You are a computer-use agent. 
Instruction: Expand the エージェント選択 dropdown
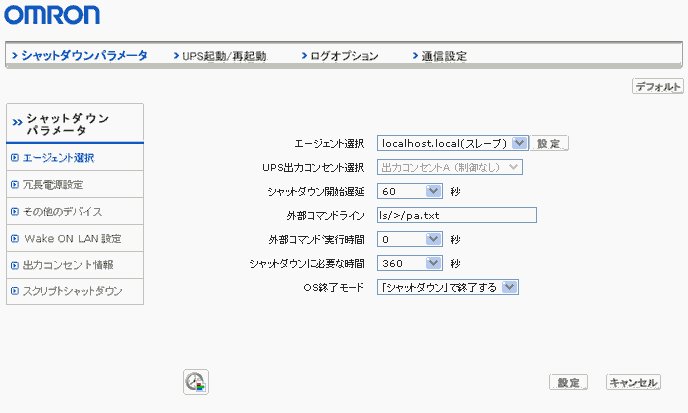(452, 144)
